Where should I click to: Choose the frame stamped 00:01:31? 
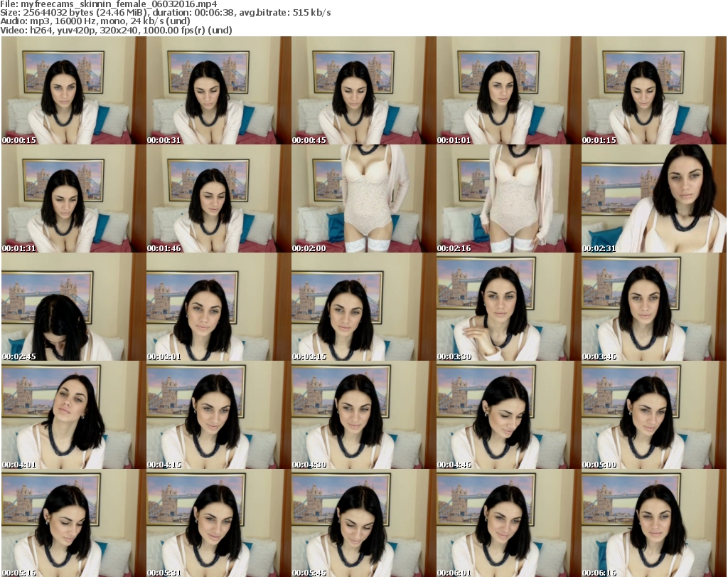point(73,198)
